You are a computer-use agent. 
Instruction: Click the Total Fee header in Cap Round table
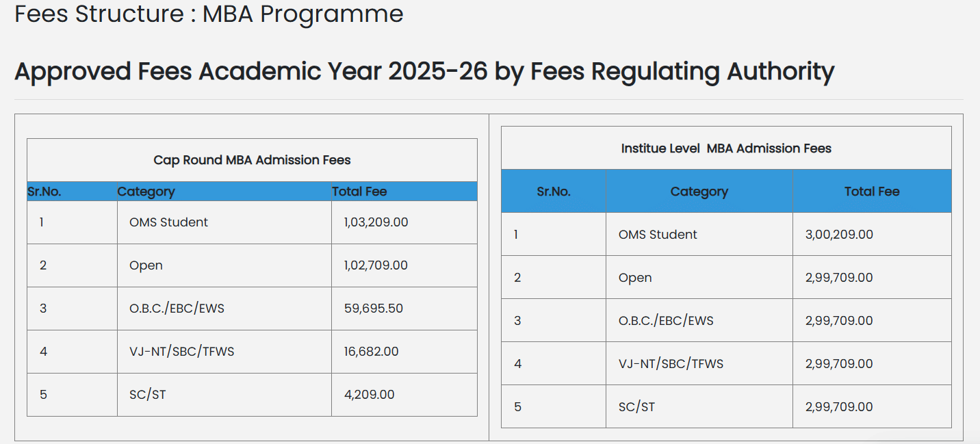359,192
